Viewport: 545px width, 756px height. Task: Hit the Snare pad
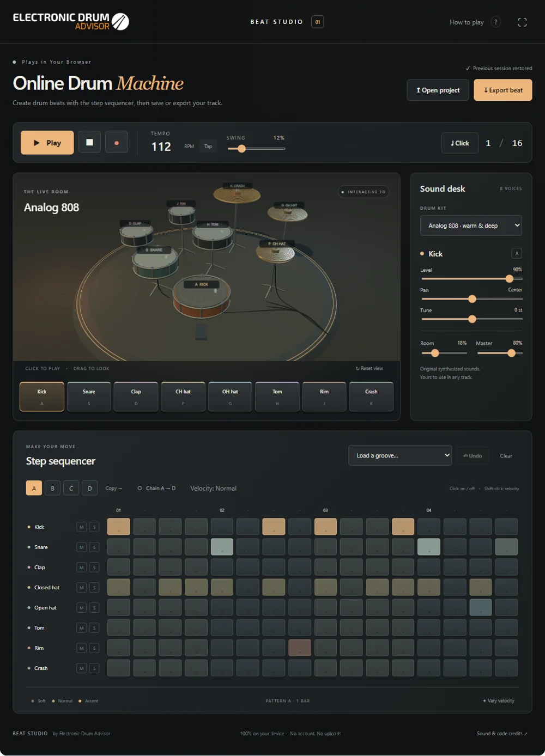pyautogui.click(x=89, y=397)
